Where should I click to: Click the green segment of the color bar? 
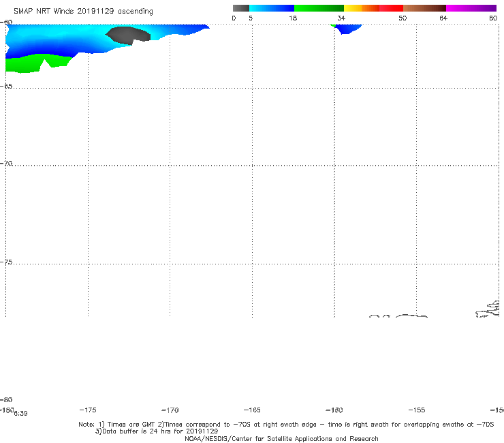tap(319, 8)
